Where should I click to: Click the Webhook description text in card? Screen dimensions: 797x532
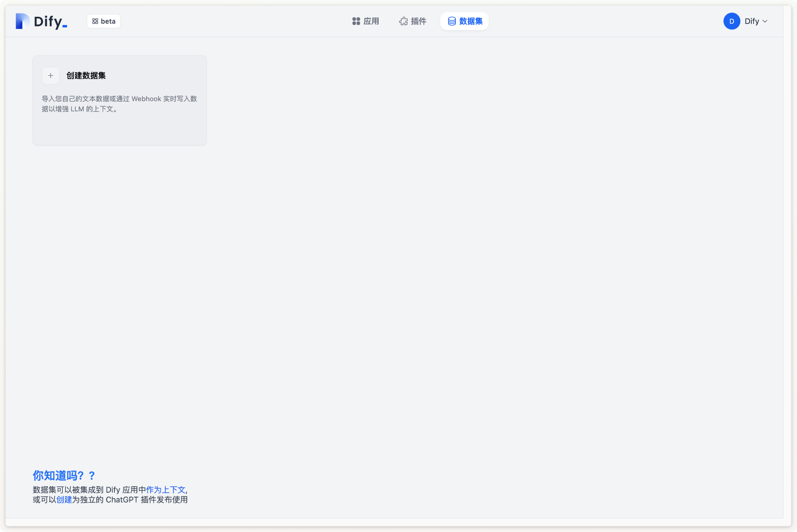[120, 104]
